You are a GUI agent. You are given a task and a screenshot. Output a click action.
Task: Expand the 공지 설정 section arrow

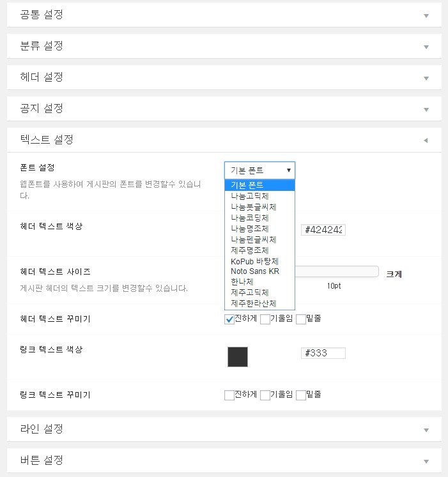click(426, 110)
